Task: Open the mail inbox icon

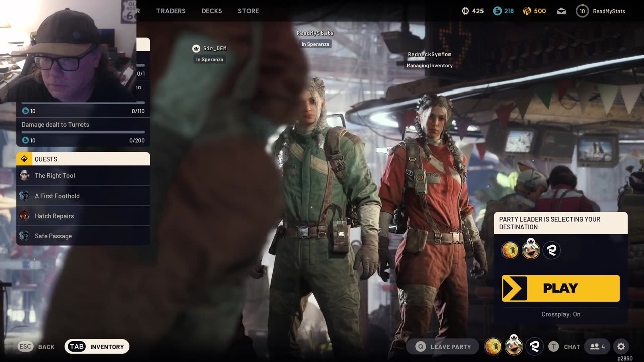Action: pos(561,11)
